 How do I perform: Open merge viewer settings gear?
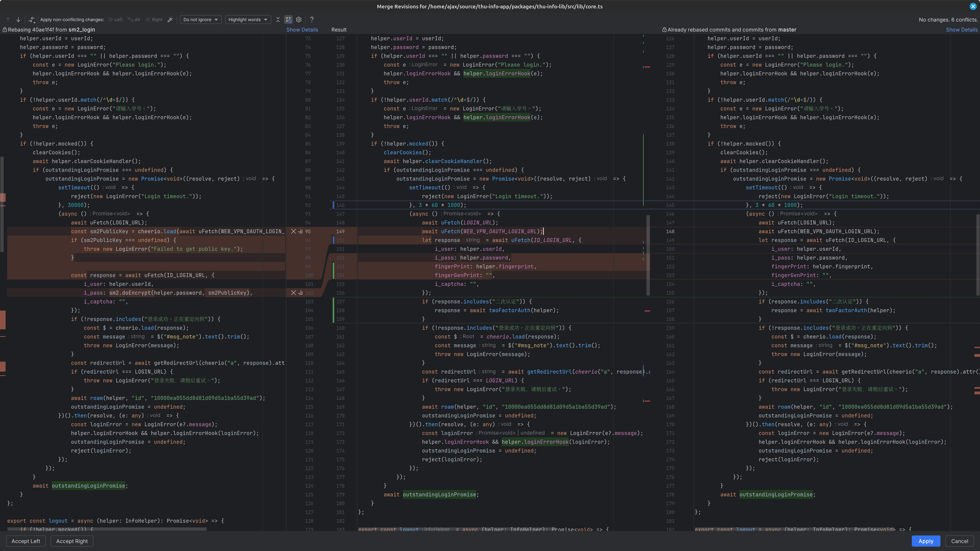tap(299, 19)
